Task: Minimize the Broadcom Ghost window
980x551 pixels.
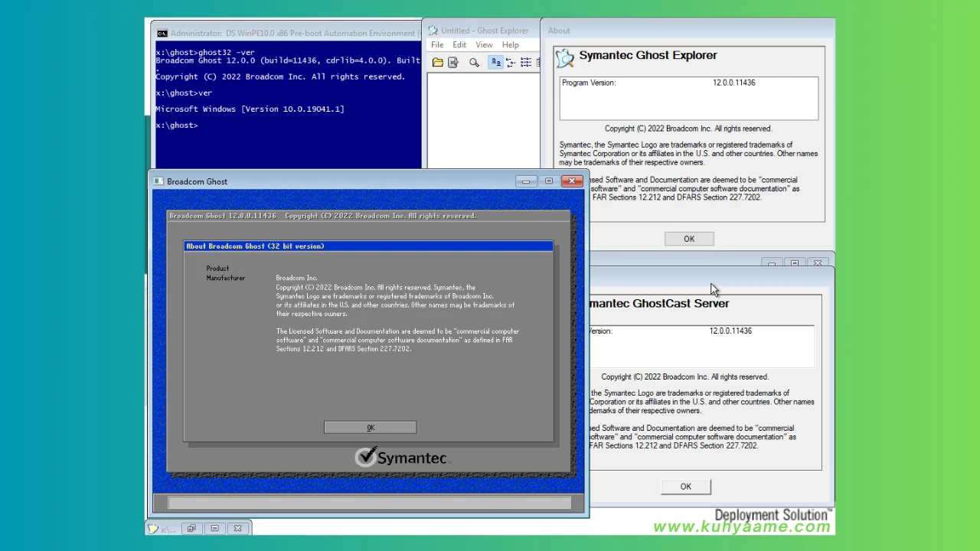Action: click(x=526, y=181)
